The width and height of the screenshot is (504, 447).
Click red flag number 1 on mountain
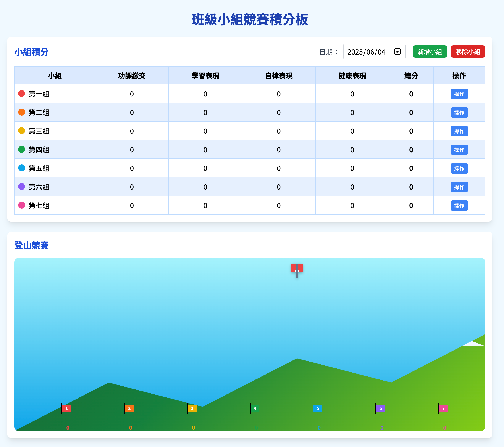pyautogui.click(x=66, y=408)
